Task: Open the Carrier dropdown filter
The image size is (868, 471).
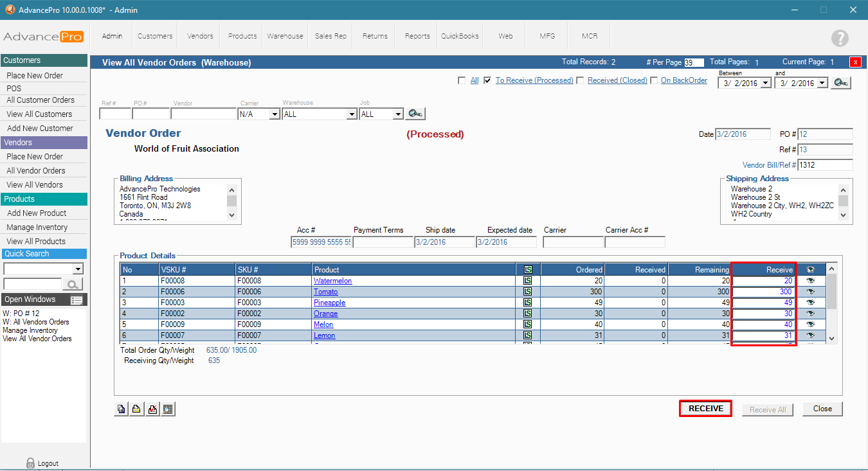Action: click(x=275, y=114)
